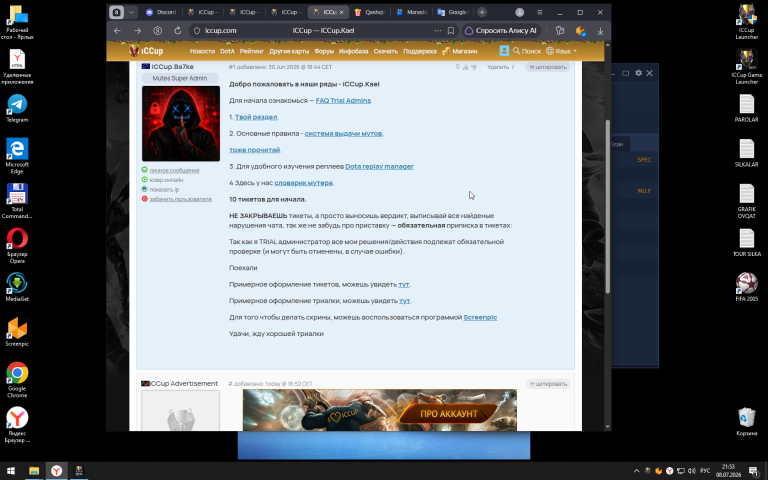Open the FAQ Trial Admins link
This screenshot has width=768, height=480.
click(343, 100)
